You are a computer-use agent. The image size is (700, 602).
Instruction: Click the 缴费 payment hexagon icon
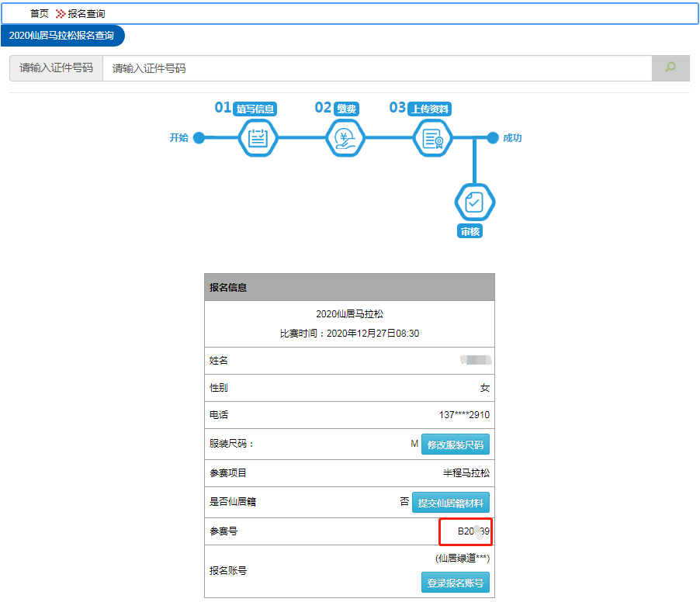pyautogui.click(x=345, y=139)
